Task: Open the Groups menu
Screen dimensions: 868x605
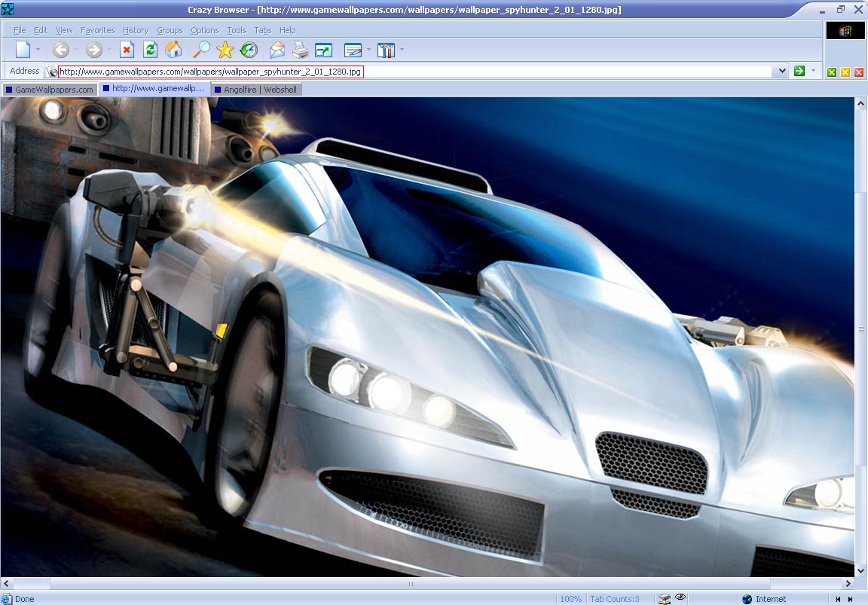Action: tap(170, 30)
